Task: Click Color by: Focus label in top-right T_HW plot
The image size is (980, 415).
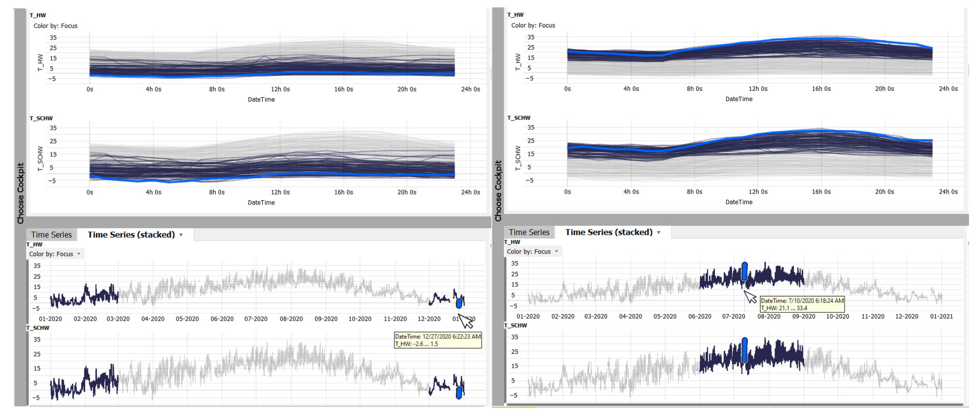Action: (533, 26)
